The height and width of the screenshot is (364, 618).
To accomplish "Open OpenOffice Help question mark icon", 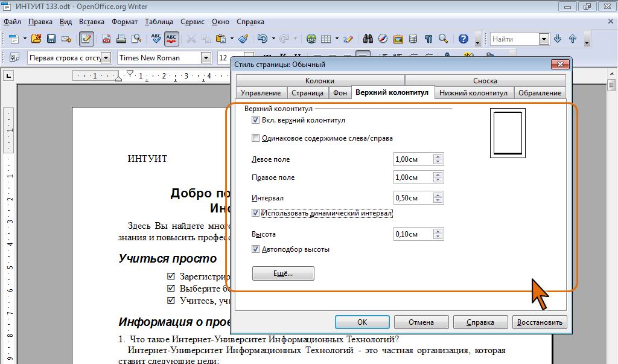I will [463, 39].
